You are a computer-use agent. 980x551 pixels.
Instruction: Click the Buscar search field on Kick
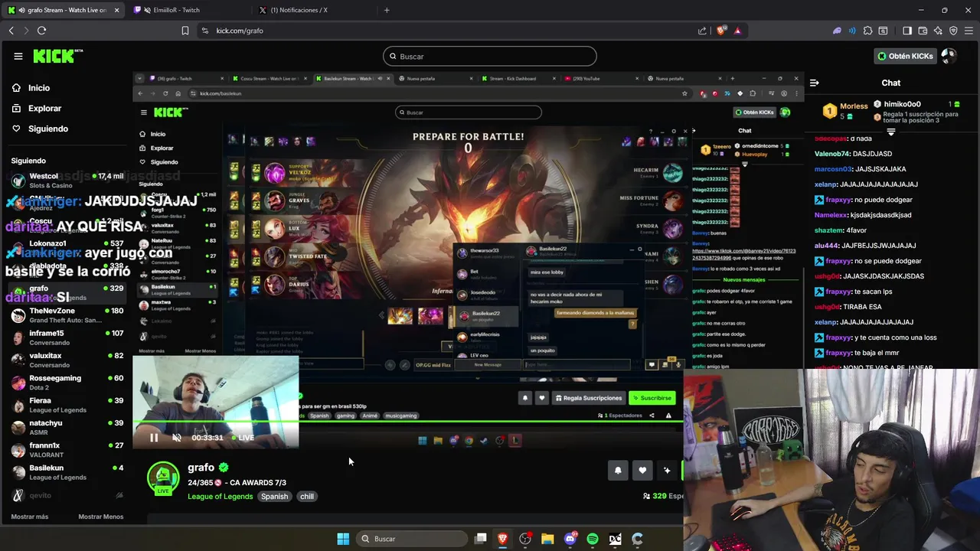490,56
